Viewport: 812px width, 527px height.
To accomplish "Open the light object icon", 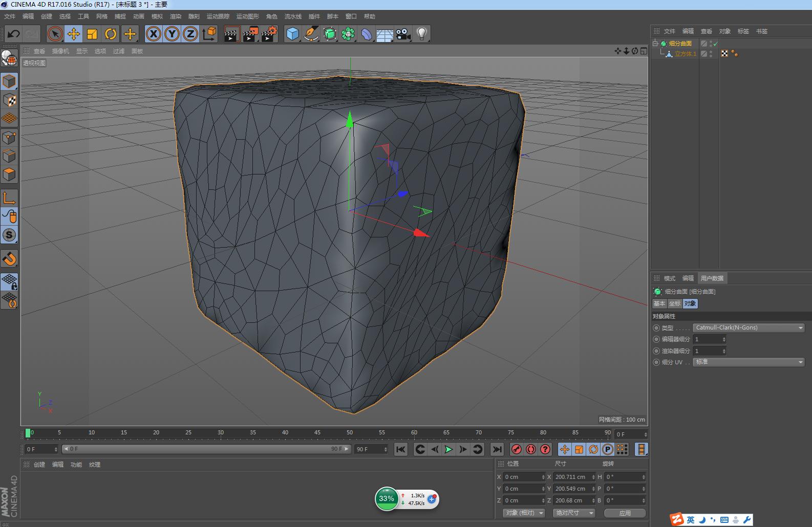I will pyautogui.click(x=421, y=34).
